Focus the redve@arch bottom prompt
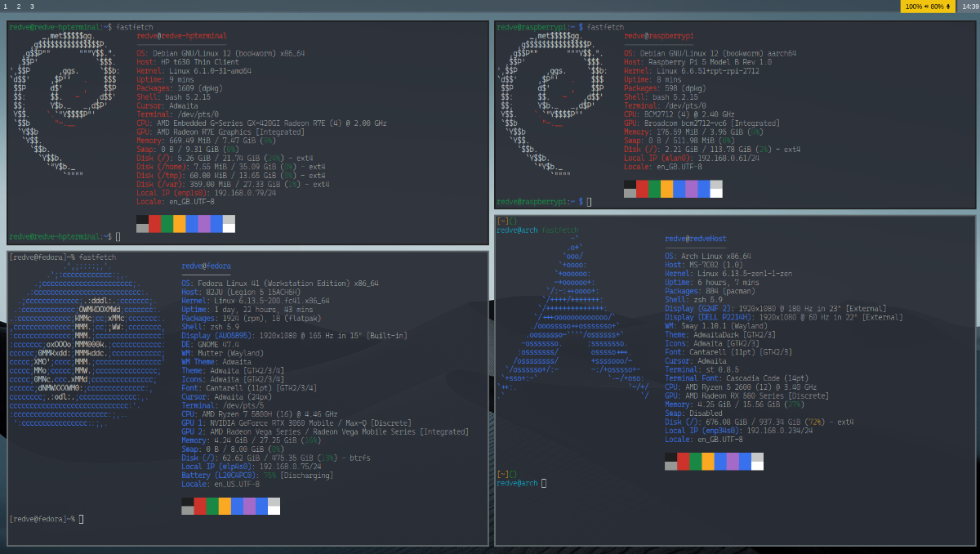 [544, 483]
